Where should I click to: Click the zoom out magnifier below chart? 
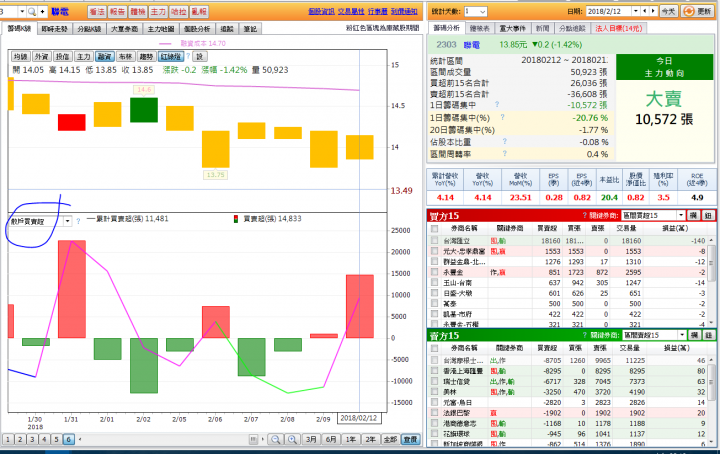point(276,439)
